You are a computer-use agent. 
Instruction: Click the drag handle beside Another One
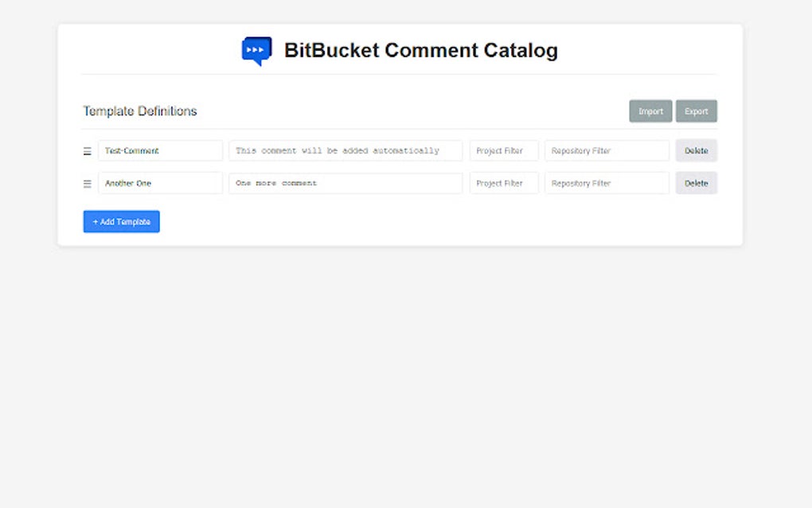87,183
